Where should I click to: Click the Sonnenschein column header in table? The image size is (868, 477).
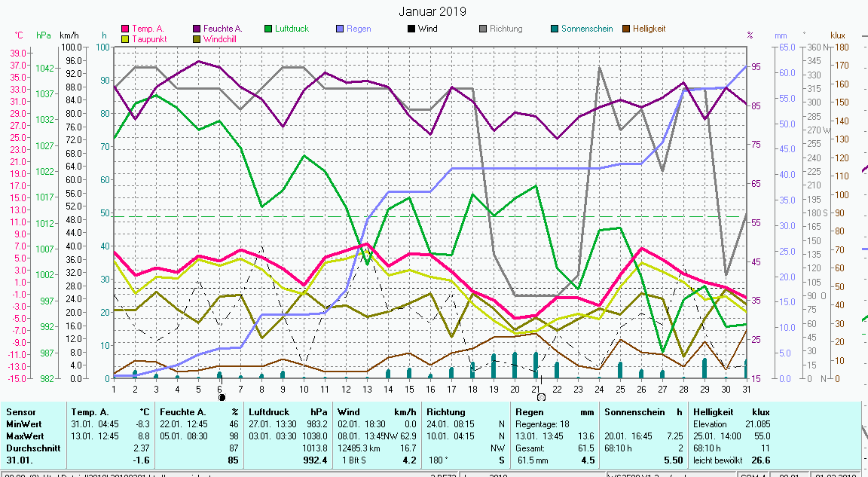pos(634,412)
